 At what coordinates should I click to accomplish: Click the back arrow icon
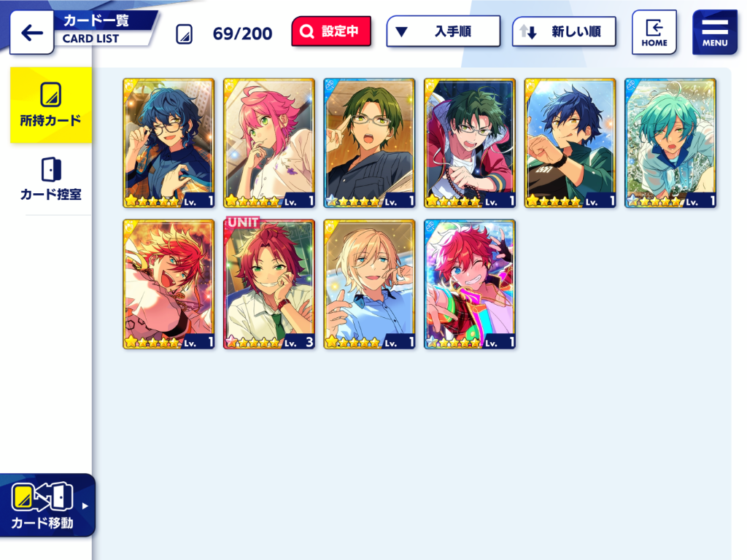tap(32, 32)
